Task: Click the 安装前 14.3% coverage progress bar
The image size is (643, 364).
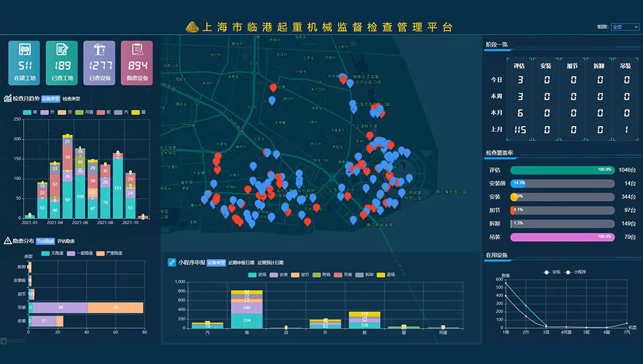Action: coord(562,183)
